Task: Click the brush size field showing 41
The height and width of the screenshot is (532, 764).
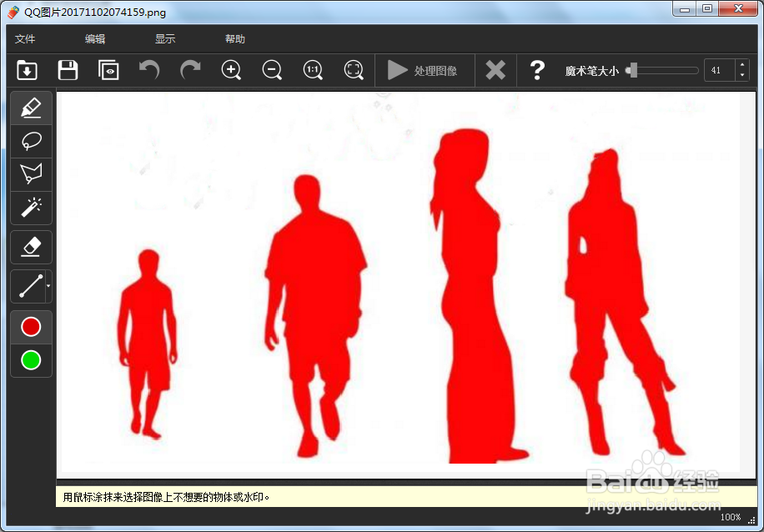Action: pyautogui.click(x=719, y=71)
